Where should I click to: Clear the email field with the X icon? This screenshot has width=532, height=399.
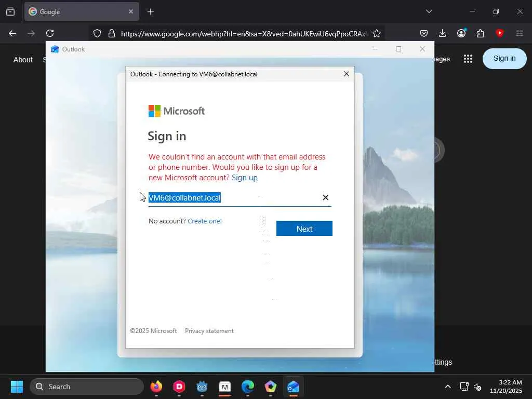[x=325, y=197]
